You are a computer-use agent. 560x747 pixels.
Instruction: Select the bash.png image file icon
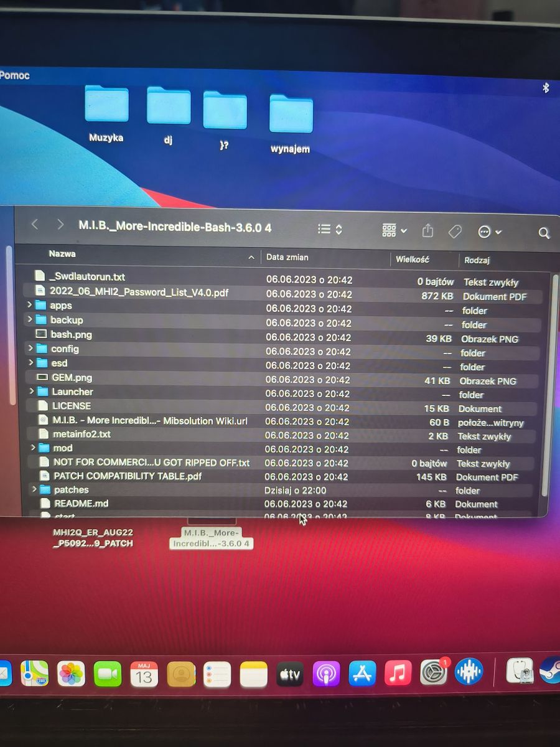tap(41, 334)
